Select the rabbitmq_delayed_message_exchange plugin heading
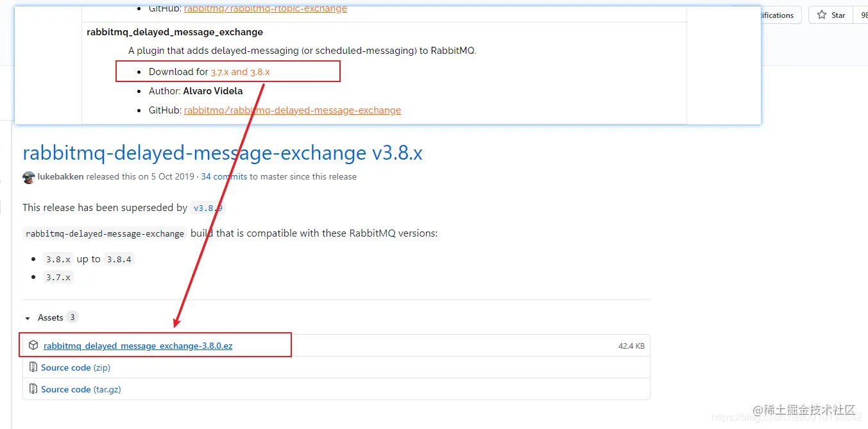Image resolution: width=868 pixels, height=429 pixels. (175, 32)
